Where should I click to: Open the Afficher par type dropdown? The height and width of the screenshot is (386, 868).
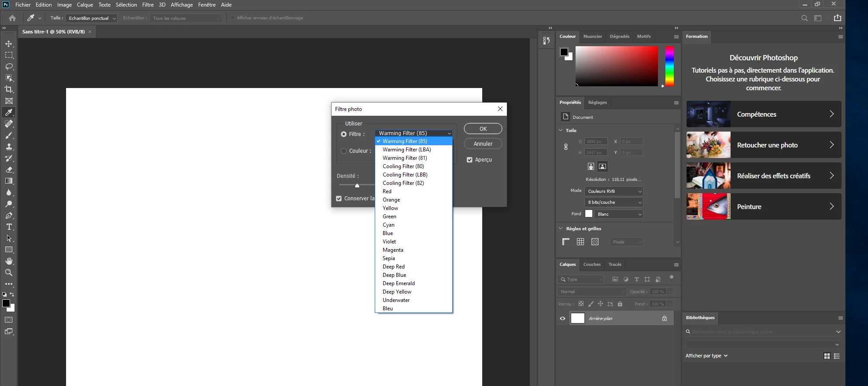706,356
